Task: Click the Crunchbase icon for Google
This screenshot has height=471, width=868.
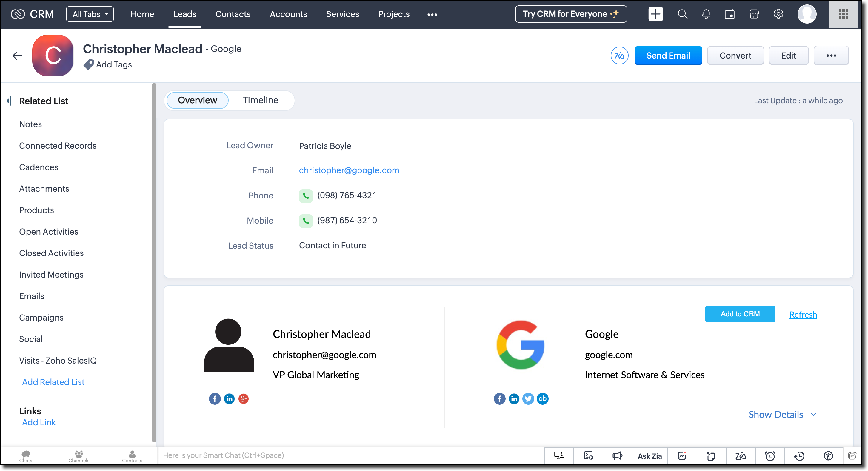Action: pos(543,399)
